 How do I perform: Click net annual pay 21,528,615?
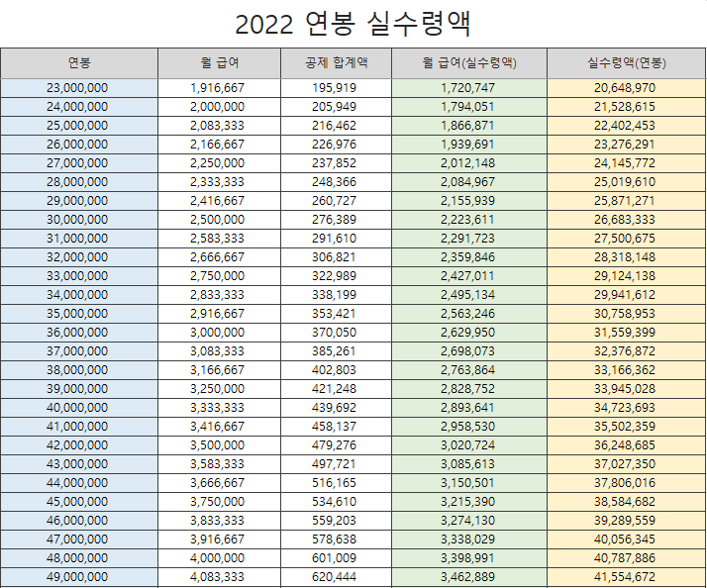625,107
